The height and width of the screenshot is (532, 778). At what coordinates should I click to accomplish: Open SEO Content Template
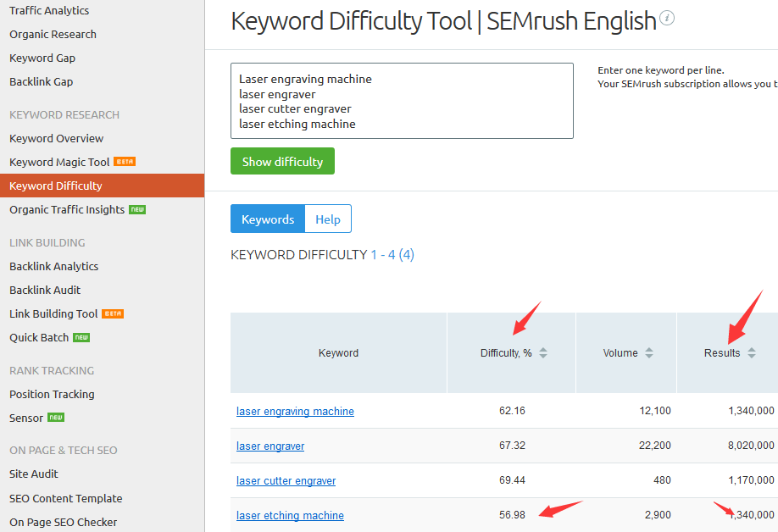[x=66, y=498]
